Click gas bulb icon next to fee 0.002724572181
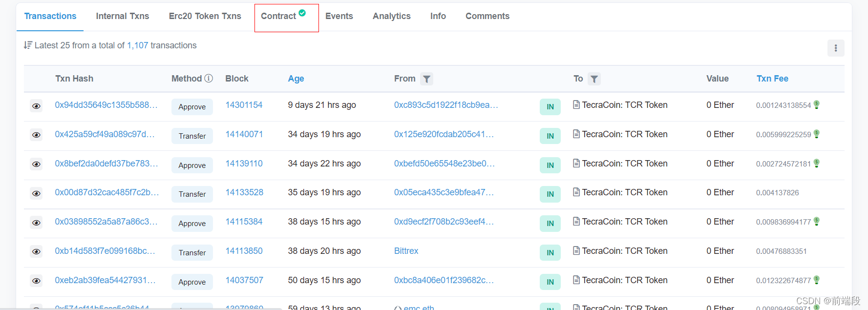 pyautogui.click(x=817, y=163)
